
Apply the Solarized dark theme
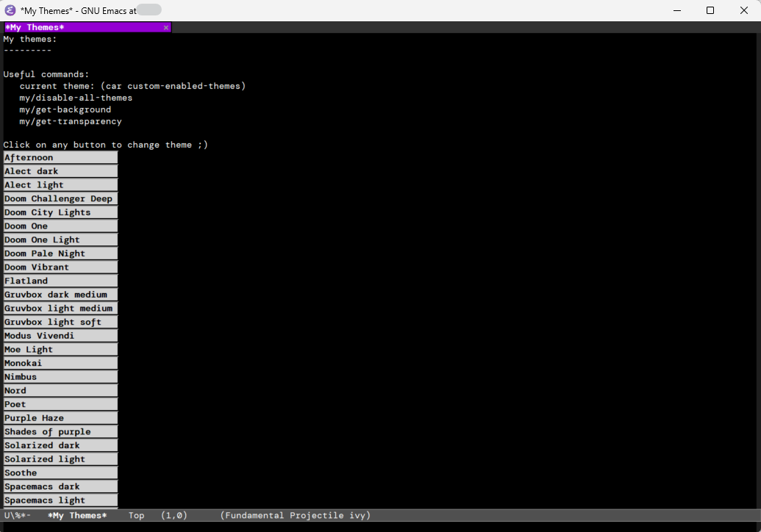tap(60, 445)
